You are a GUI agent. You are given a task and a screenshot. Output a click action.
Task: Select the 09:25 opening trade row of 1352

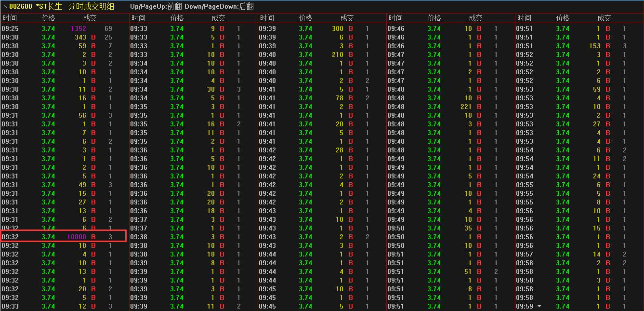click(64, 28)
